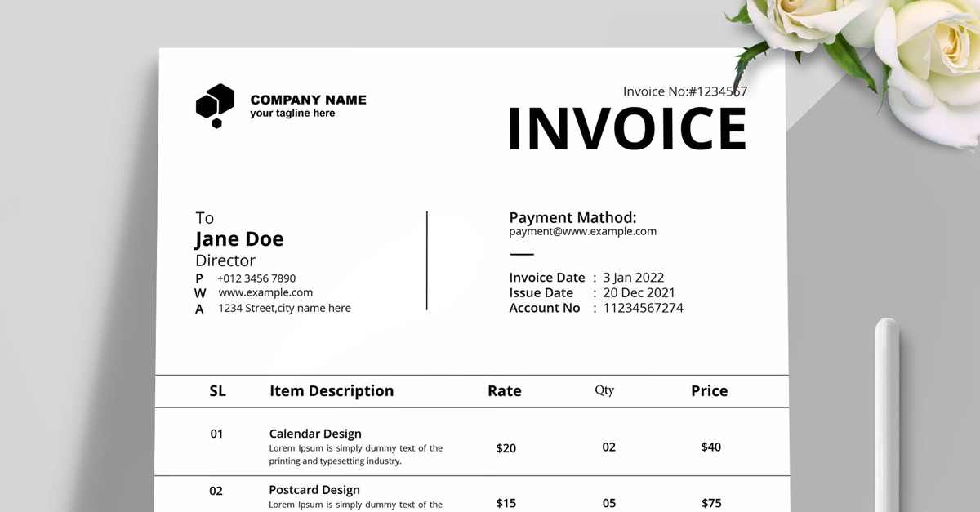Click the 'Issue Date' label

click(x=541, y=293)
